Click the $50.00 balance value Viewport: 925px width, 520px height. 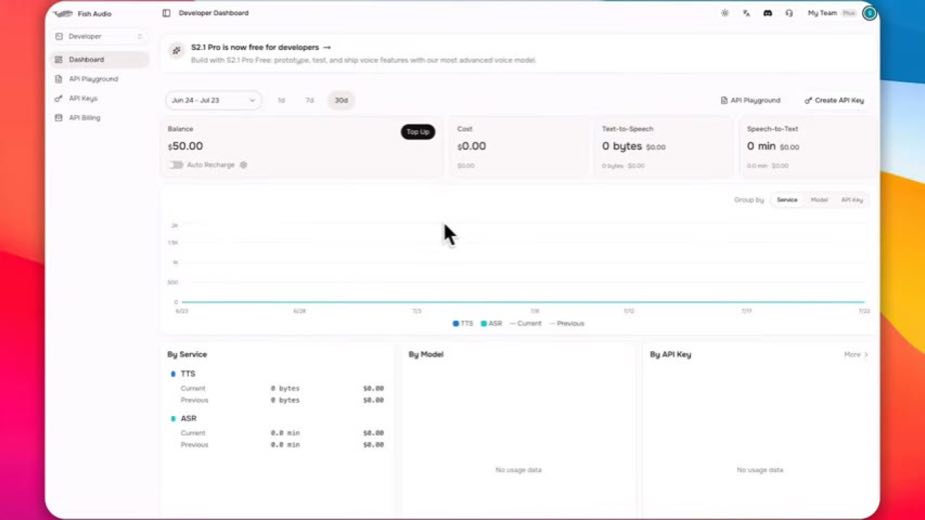click(185, 146)
